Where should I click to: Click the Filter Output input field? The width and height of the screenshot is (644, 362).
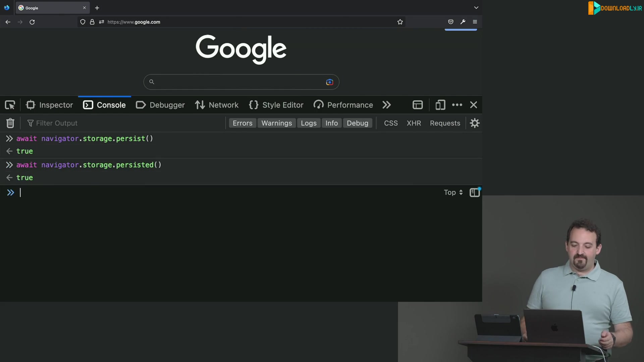point(56,124)
